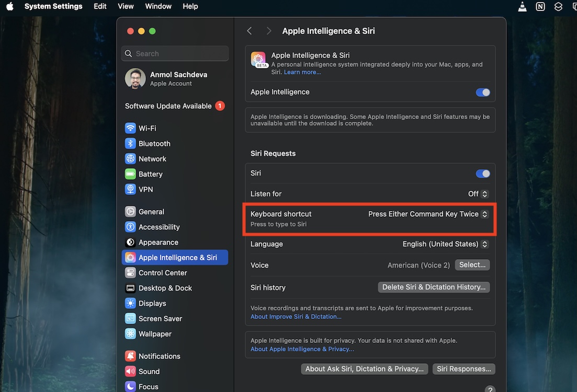
Task: Open the Keyboard shortcut dropdown
Action: coord(427,214)
